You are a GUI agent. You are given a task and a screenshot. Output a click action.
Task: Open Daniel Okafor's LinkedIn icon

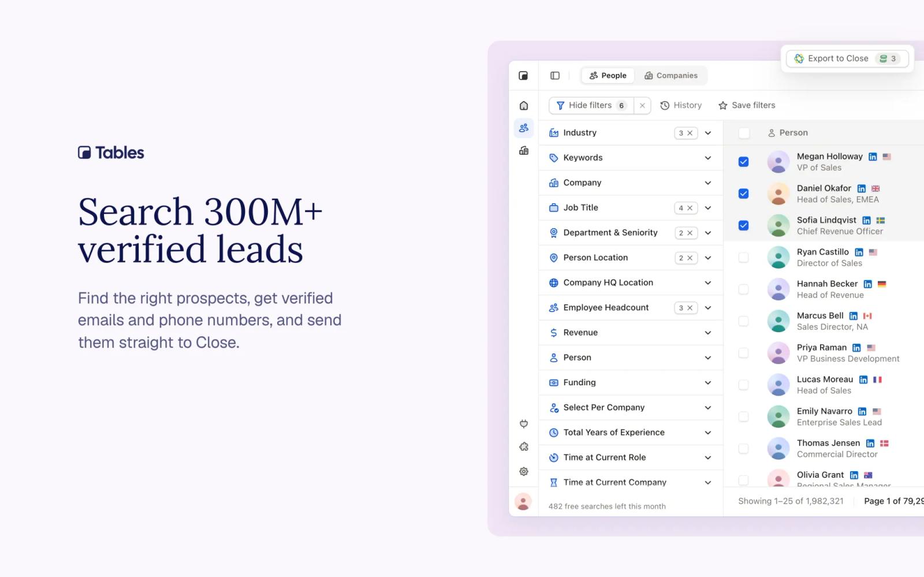tap(861, 189)
